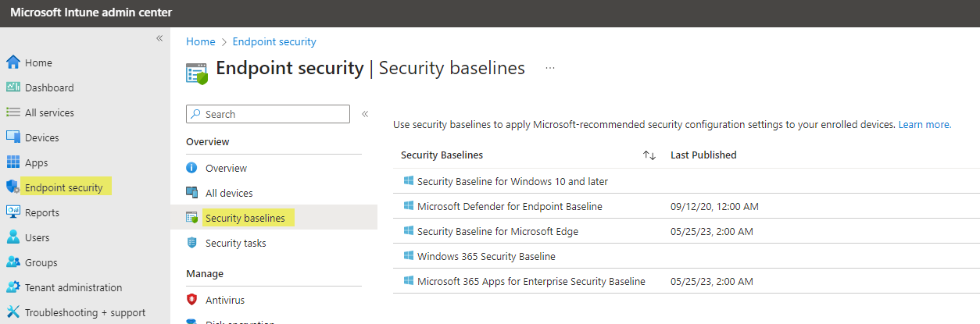Select Overview in the submenu
This screenshot has width=980, height=324.
click(226, 168)
